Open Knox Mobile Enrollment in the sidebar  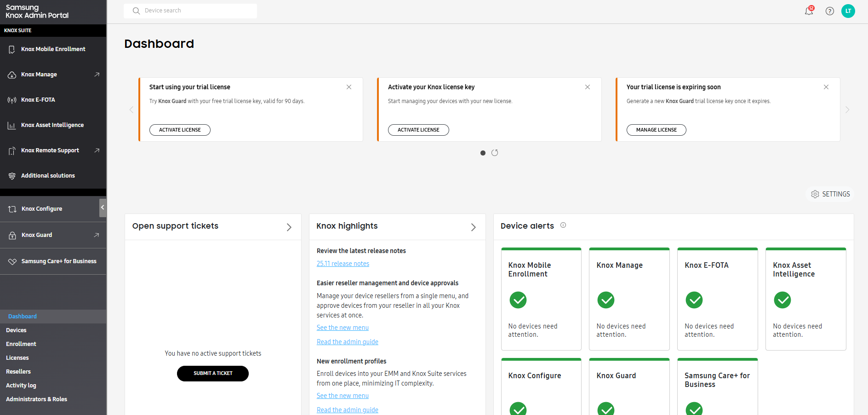(x=53, y=49)
